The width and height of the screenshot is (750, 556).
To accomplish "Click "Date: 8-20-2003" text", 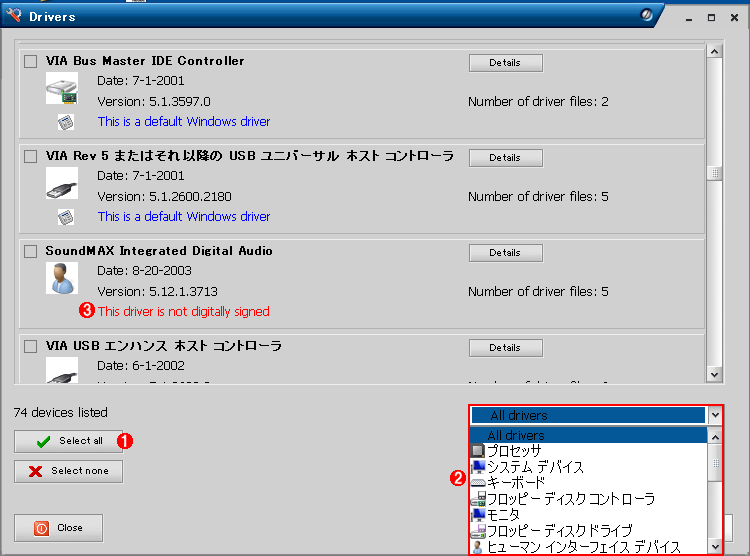I will [144, 271].
